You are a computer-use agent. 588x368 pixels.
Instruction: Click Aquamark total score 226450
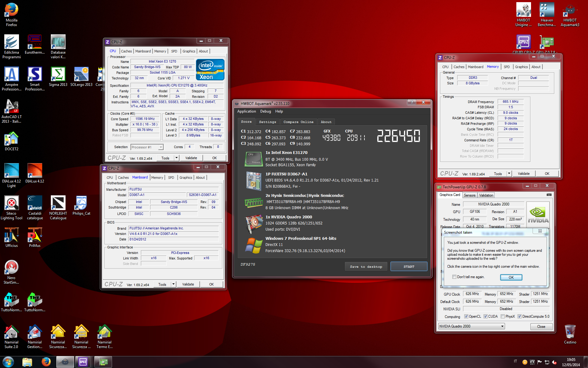[398, 136]
